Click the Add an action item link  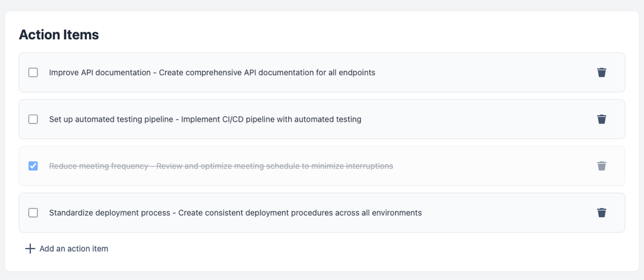pos(73,248)
